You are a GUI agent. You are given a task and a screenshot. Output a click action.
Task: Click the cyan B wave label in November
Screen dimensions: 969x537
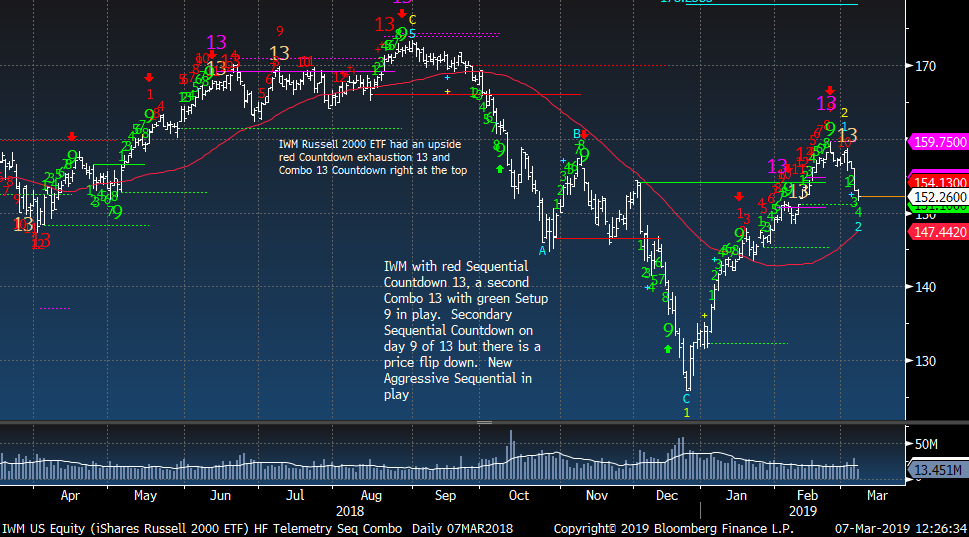click(x=577, y=134)
